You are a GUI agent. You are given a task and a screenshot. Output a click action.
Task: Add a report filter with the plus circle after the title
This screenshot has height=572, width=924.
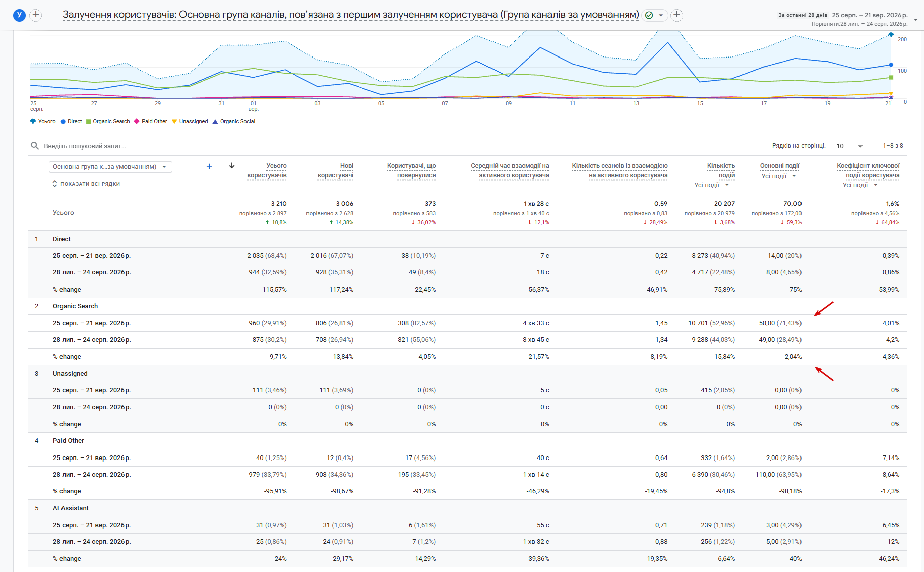pos(677,15)
